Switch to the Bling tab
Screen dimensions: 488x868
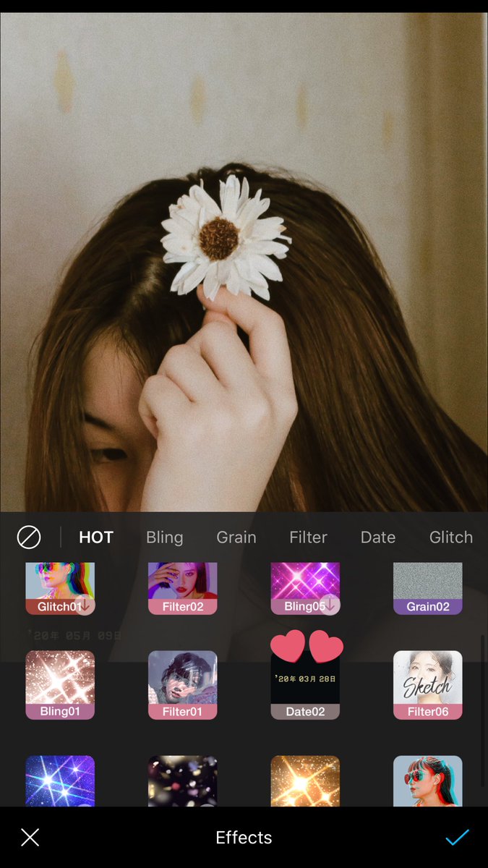pos(165,537)
